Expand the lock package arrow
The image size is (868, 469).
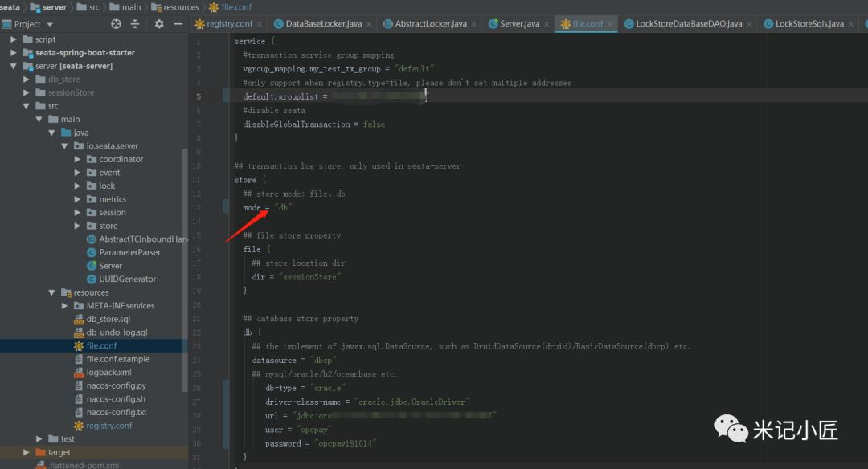click(77, 186)
